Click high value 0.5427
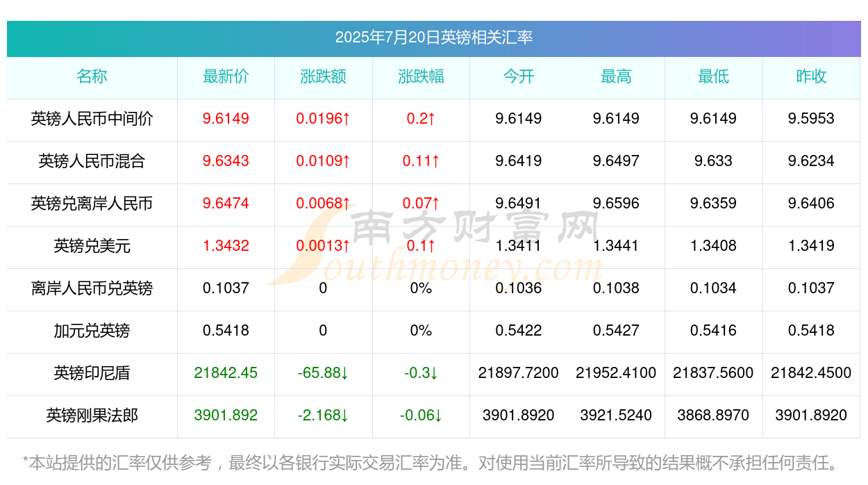 (x=616, y=331)
